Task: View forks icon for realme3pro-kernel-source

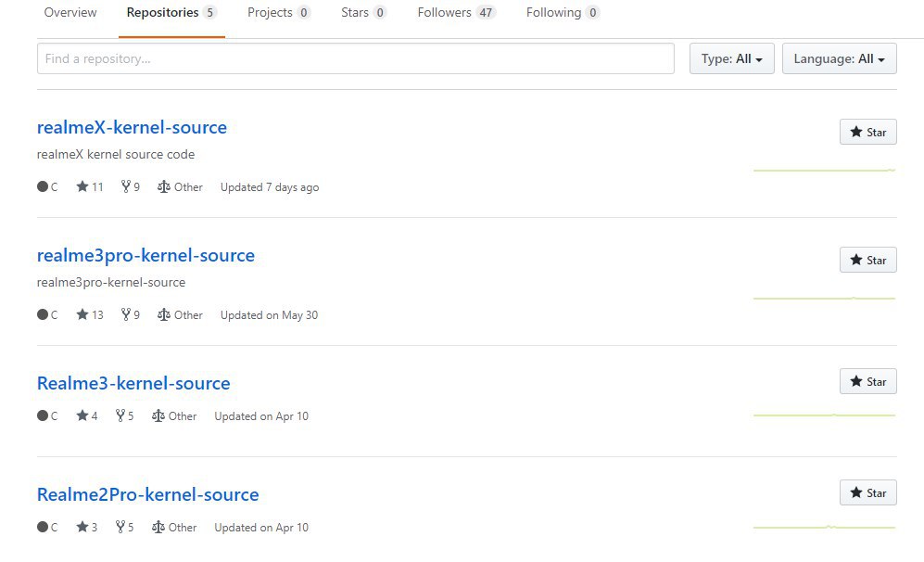Action: pos(125,314)
